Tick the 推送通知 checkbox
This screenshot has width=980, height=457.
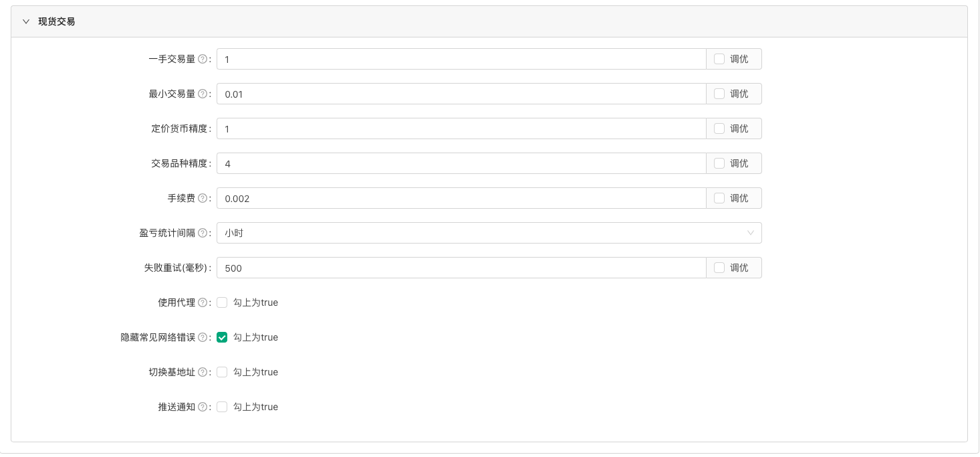point(222,407)
